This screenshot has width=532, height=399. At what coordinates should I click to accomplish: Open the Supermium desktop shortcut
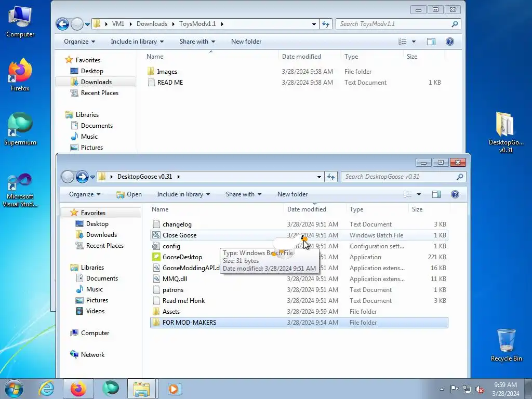(x=20, y=129)
